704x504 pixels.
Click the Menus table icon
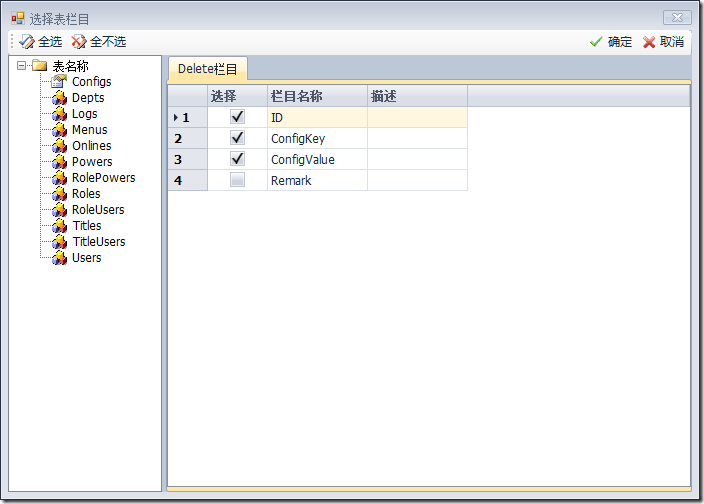[x=59, y=130]
